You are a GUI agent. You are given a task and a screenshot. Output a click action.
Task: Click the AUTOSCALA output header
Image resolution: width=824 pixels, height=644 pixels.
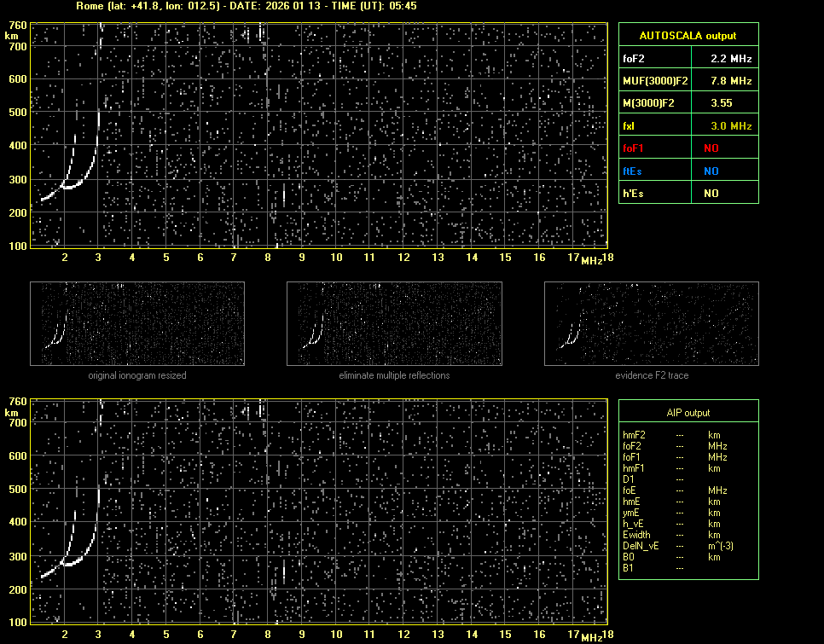click(x=688, y=36)
